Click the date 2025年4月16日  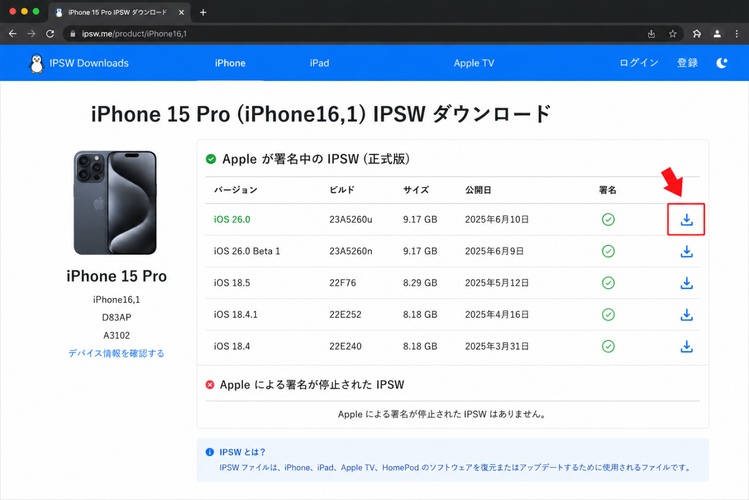pos(497,315)
